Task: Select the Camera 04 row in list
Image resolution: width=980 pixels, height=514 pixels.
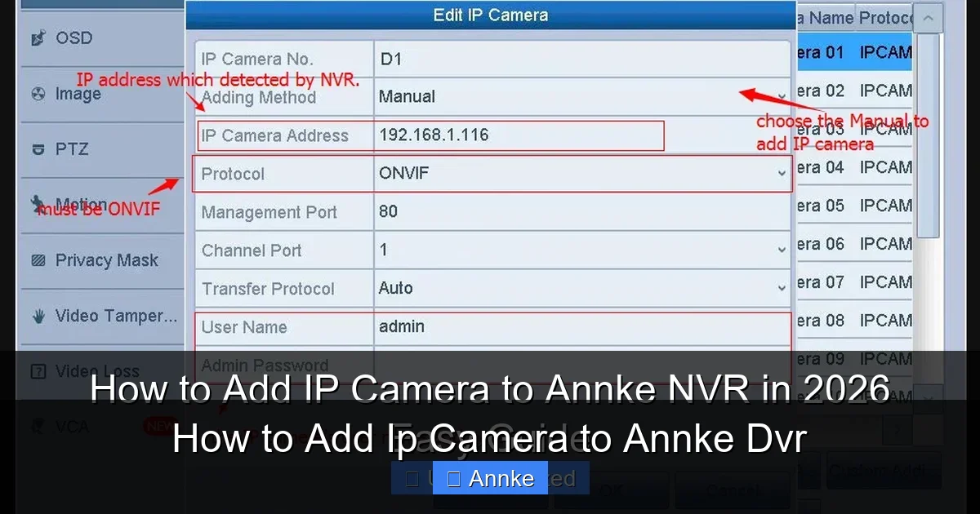Action: click(854, 167)
